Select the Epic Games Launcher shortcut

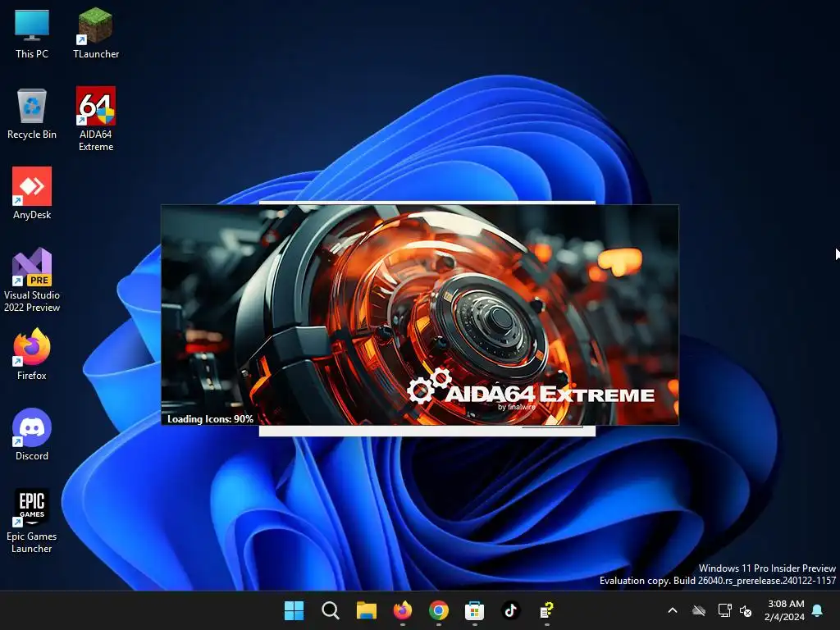(x=32, y=521)
